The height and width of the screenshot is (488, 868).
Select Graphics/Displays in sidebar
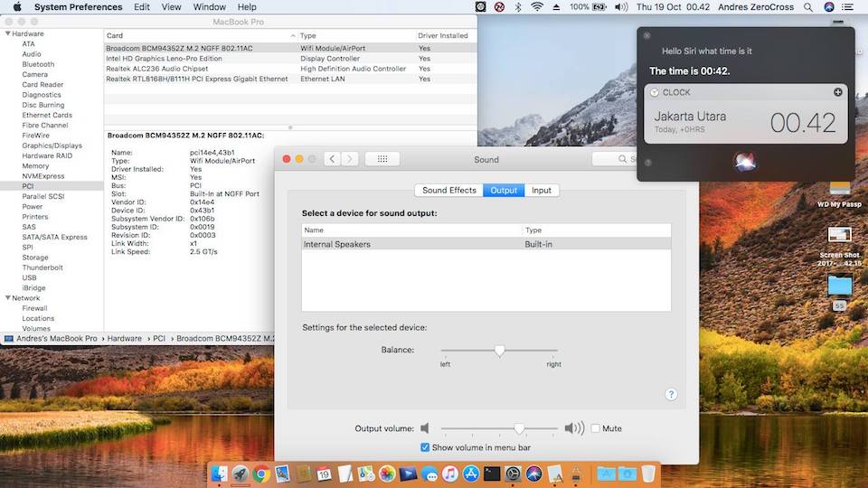coord(52,145)
